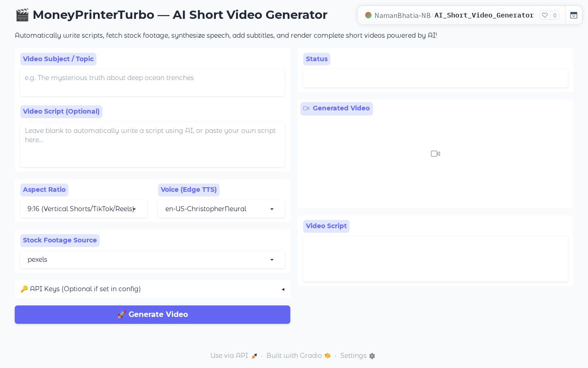Screen dimensions: 588x368
Task: Click the Video Script output text box
Action: (435, 259)
